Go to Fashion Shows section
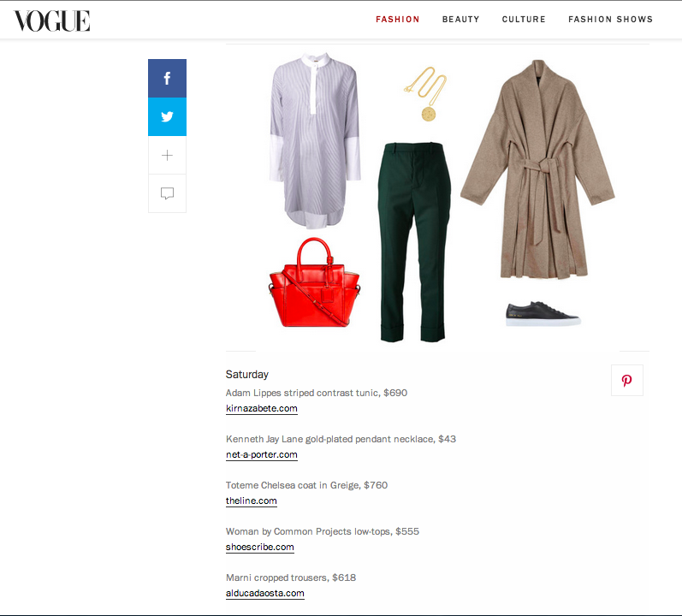The image size is (682, 616). pyautogui.click(x=610, y=20)
